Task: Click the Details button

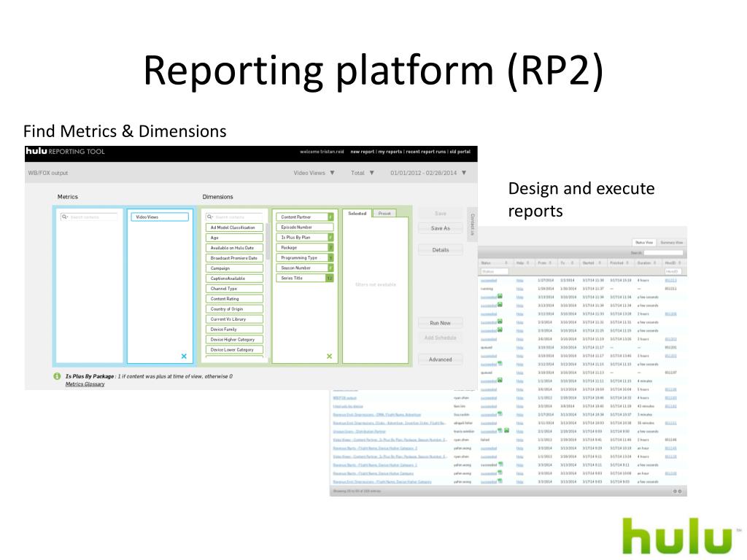Action: coord(441,249)
